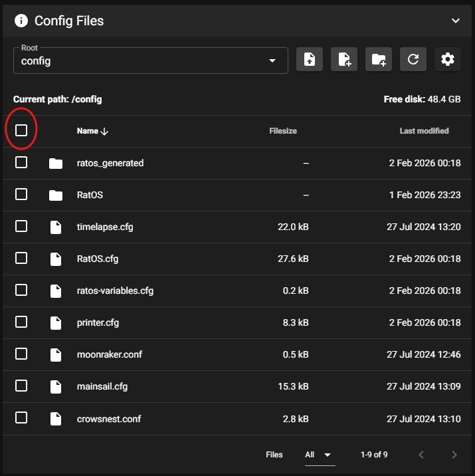
Task: Open the Root config dropdown
Action: 151,60
